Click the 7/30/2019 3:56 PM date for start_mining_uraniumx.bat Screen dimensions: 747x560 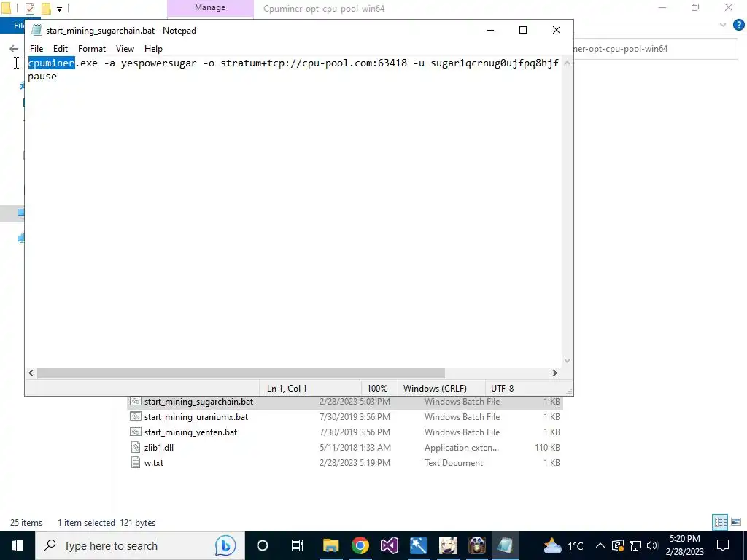(355, 417)
